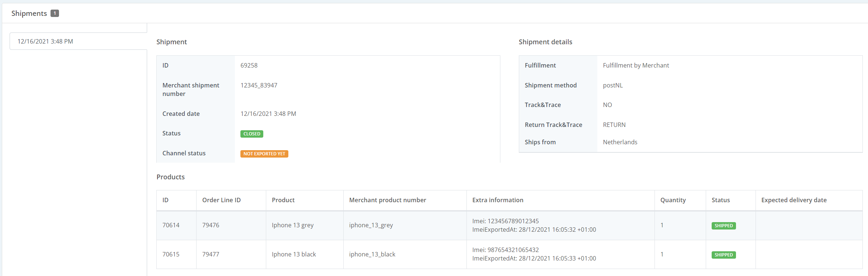Click merchant shipment number 12345_83947

coord(259,85)
